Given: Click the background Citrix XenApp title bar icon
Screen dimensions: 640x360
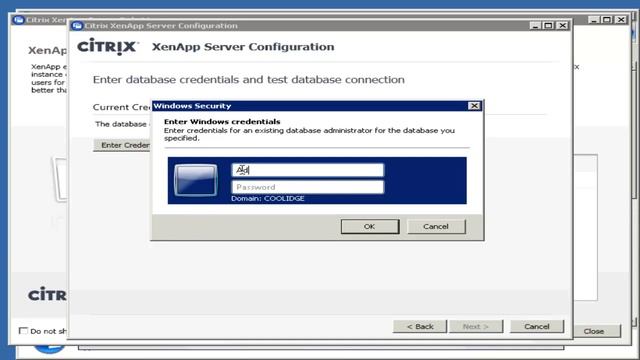Looking at the screenshot, I should tap(18, 20).
